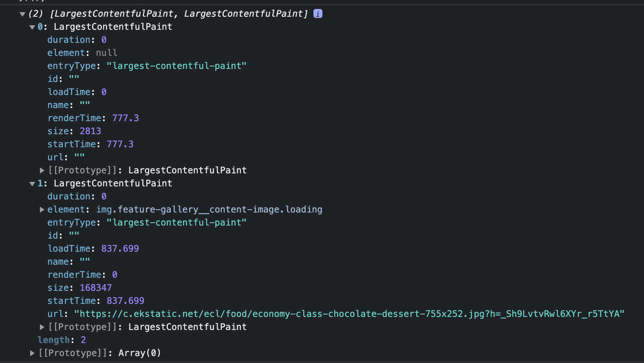Select the 'length: 2' row

tap(62, 340)
